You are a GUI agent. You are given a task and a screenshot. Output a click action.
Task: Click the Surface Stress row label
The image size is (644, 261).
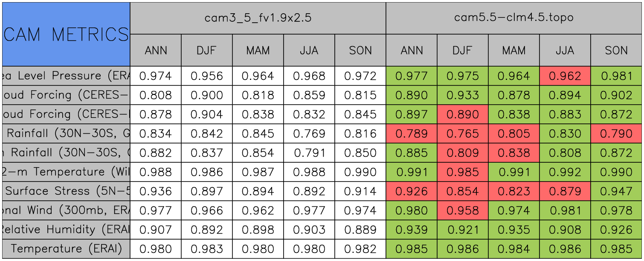coord(66,191)
